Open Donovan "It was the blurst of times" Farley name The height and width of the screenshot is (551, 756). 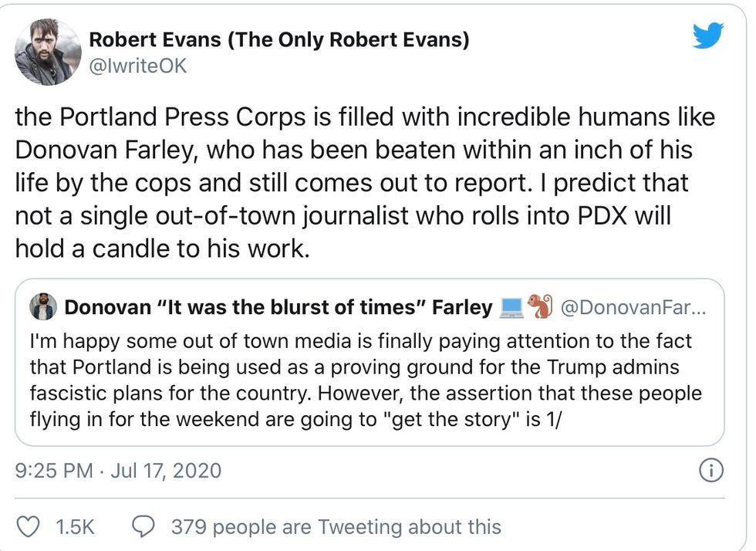pos(278,308)
